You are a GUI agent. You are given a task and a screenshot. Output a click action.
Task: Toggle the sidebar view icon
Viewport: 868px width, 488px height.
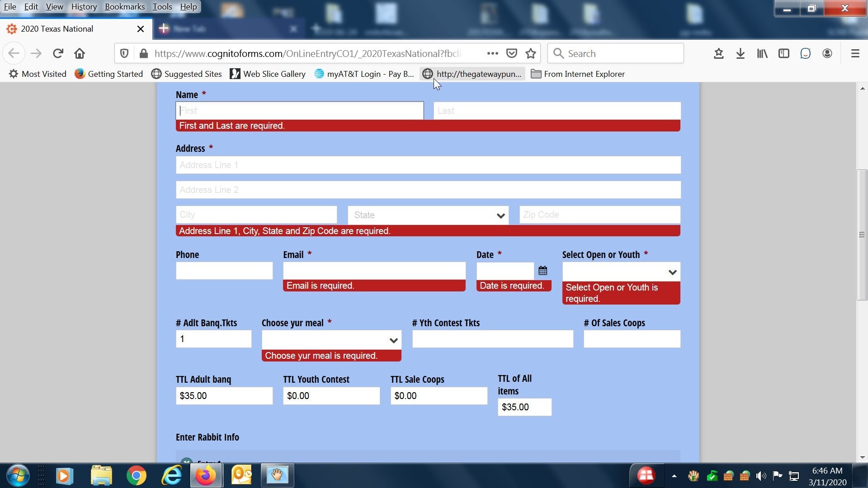784,54
